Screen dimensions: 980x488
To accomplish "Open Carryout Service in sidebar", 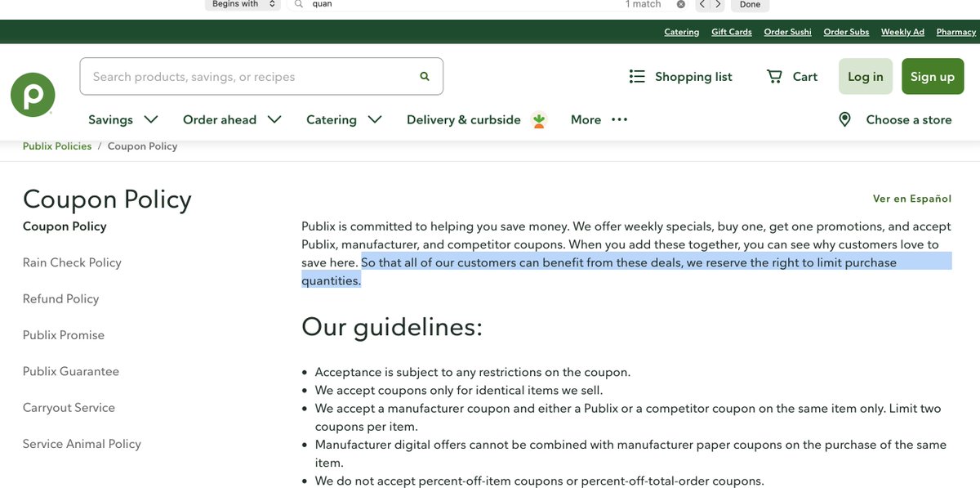I will [69, 407].
